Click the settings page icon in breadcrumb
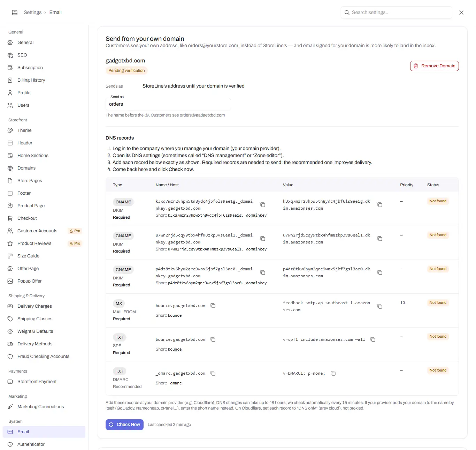This screenshot has width=476, height=450. [15, 13]
